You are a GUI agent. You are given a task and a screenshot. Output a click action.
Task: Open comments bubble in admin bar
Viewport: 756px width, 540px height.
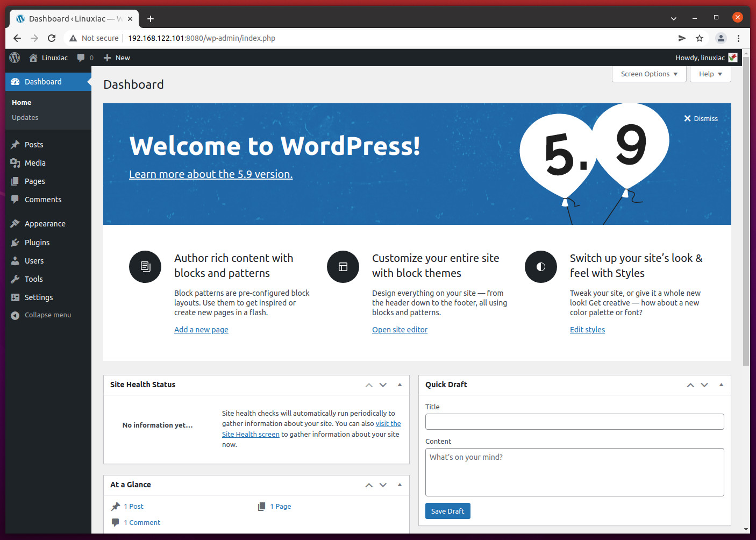pos(81,58)
